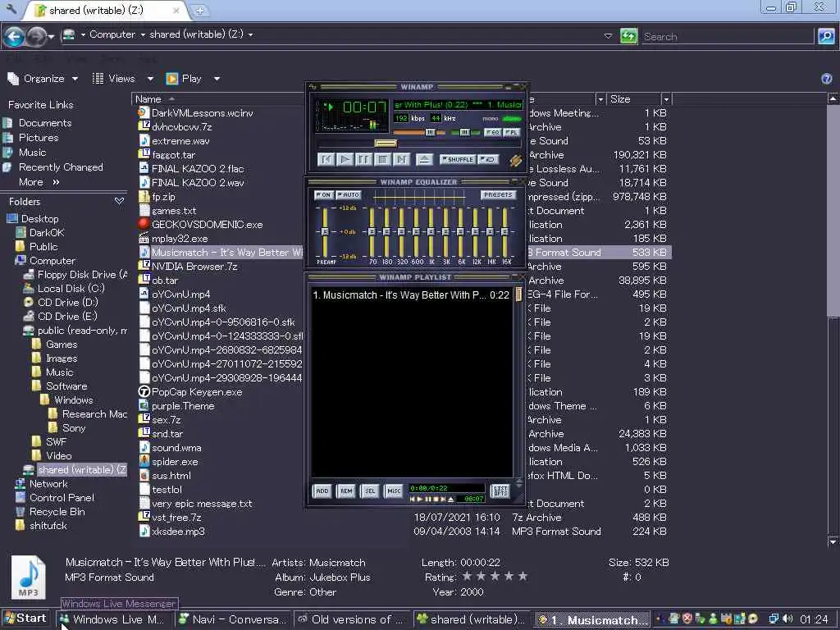Click the MP3 file thumbnail in details pane

pos(29,577)
